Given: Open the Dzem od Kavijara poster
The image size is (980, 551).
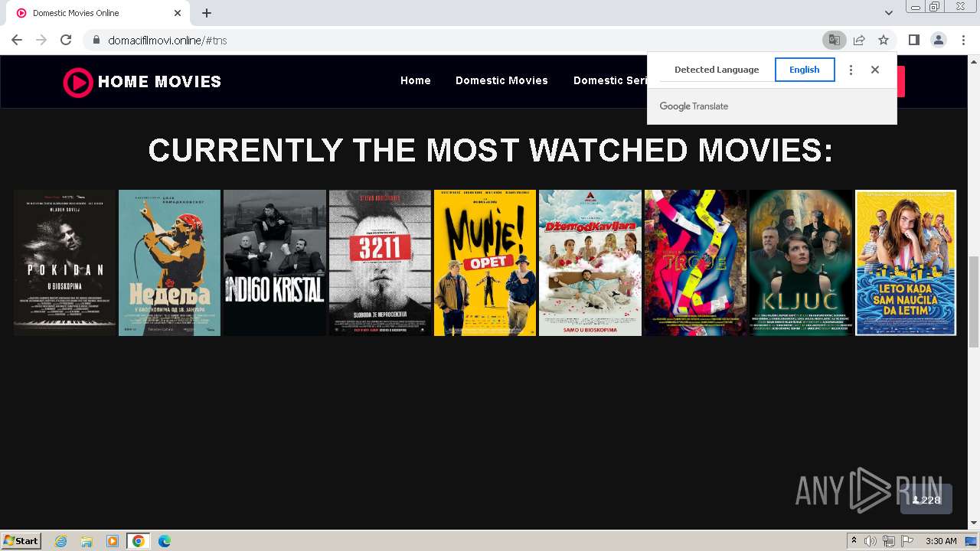Looking at the screenshot, I should tap(590, 262).
